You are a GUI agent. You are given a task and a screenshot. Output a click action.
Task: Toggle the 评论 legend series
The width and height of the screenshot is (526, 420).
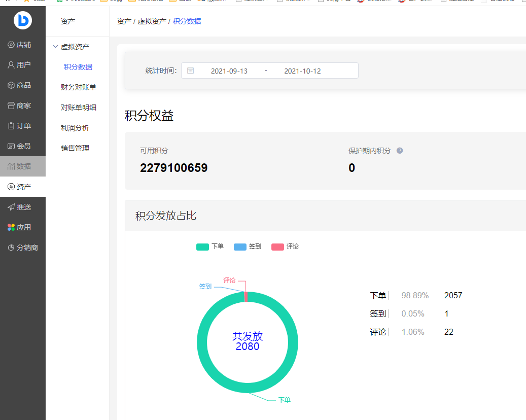(x=285, y=247)
